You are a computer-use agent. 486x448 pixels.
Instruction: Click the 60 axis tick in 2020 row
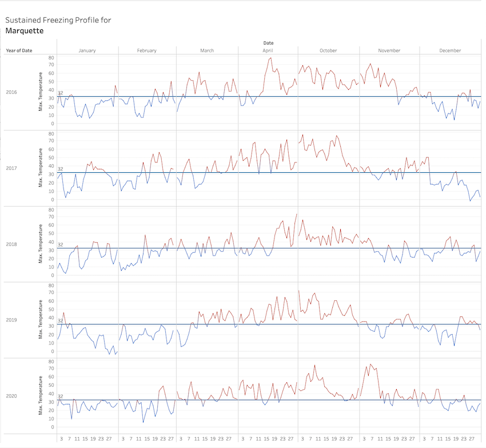pos(51,377)
